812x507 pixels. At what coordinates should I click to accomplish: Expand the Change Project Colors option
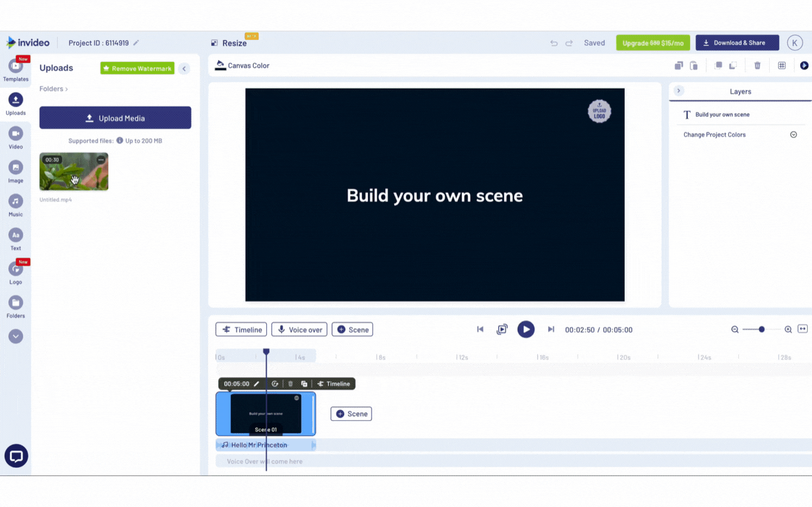tap(793, 134)
